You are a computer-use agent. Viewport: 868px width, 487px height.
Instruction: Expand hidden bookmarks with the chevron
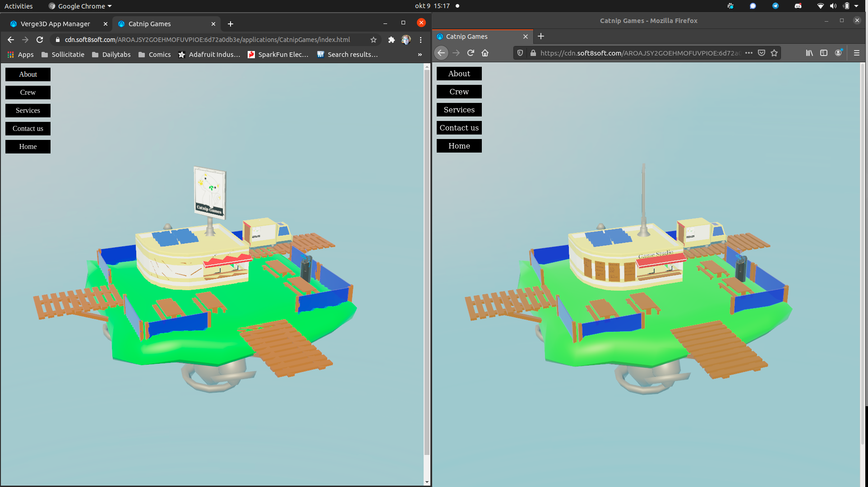click(420, 55)
